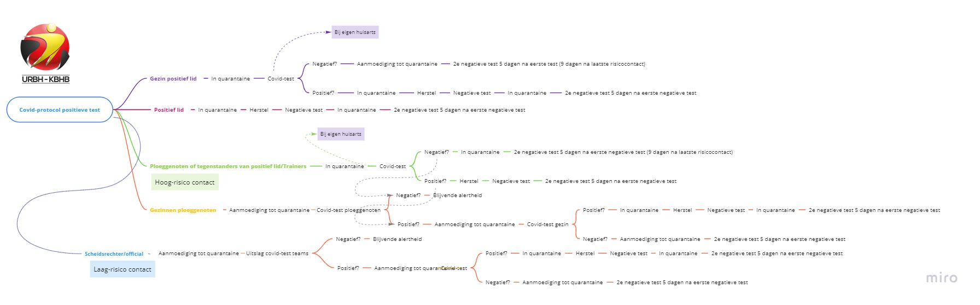Click the miro watermark logo
The width and height of the screenshot is (980, 305).
coord(941,278)
